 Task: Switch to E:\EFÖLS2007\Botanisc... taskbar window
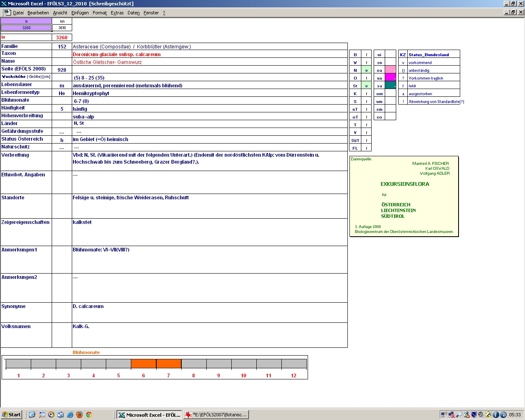216,415
